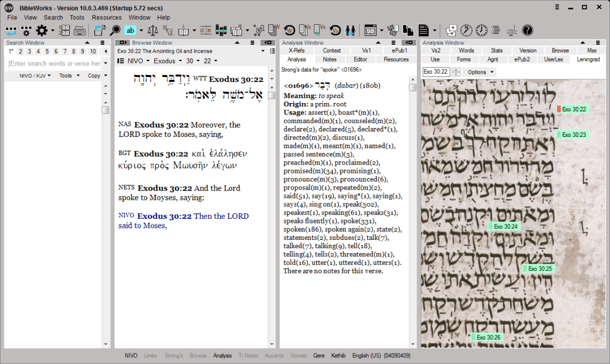Open the Exodus book dropdown
Image resolution: width=610 pixels, height=364 pixels.
[x=167, y=61]
